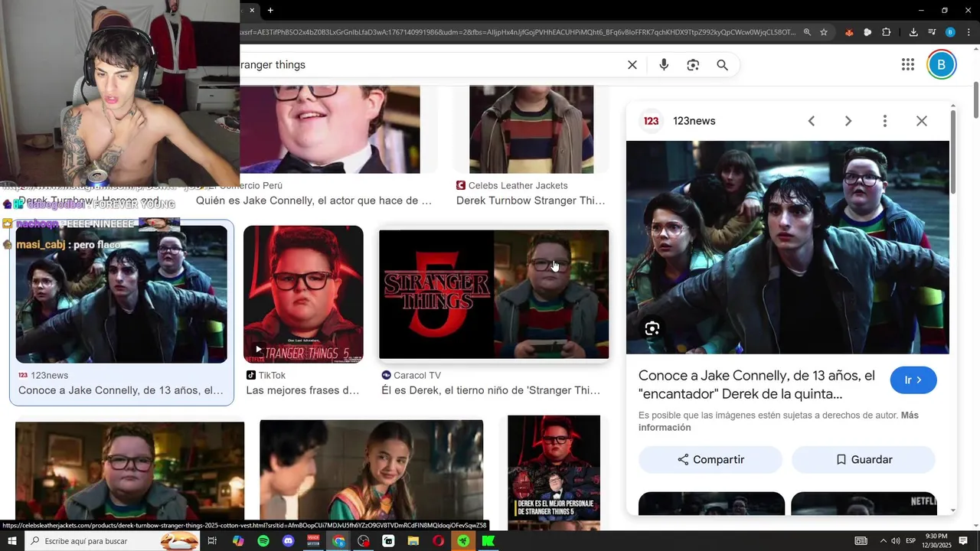Click the Compartir share button
The width and height of the screenshot is (980, 551).
pyautogui.click(x=710, y=460)
